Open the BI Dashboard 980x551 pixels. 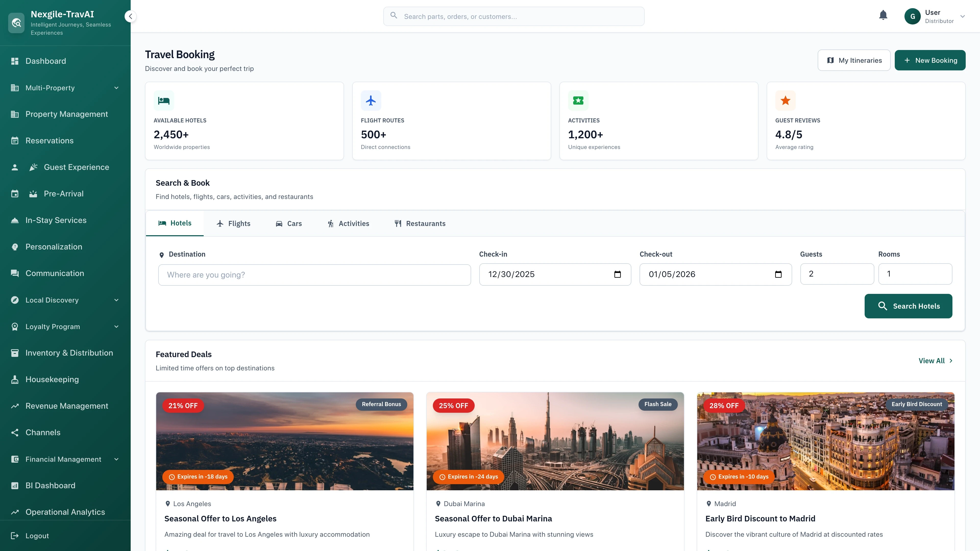(50, 485)
